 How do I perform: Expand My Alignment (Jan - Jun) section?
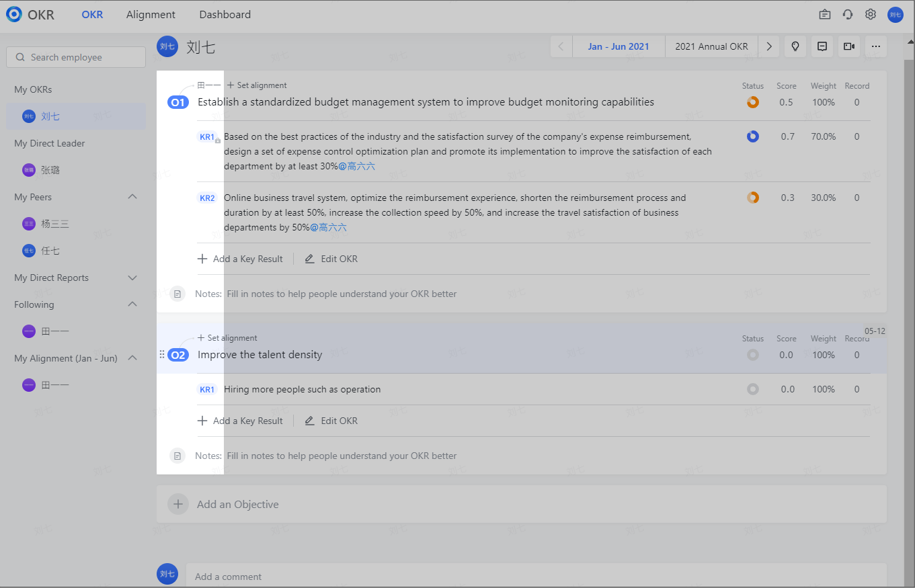[x=132, y=358]
